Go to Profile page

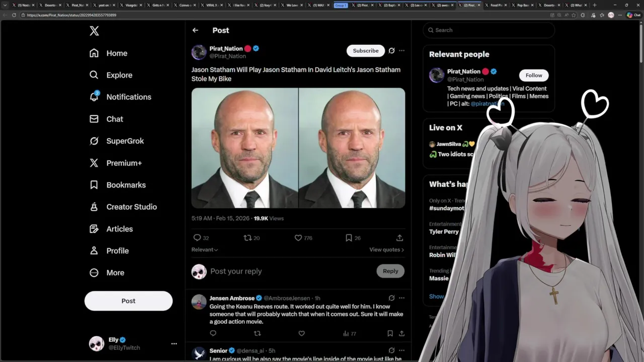pos(109,251)
